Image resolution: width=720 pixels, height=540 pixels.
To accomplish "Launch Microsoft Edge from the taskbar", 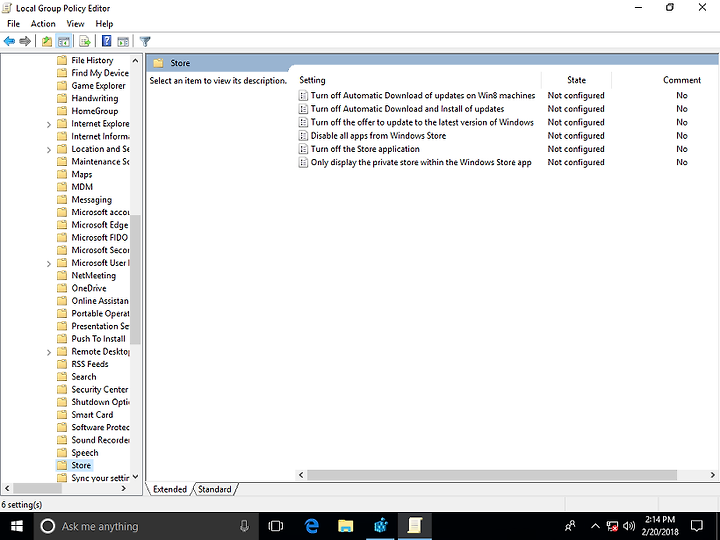I will 312,526.
